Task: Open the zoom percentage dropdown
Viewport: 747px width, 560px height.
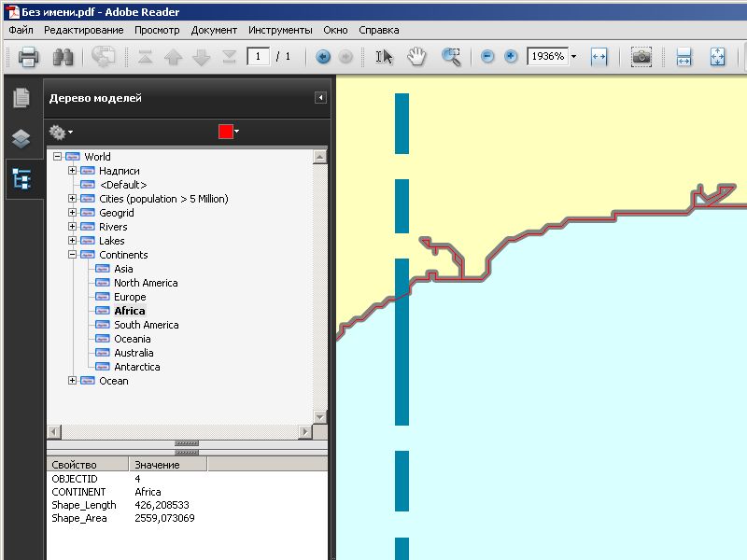Action: coord(573,57)
